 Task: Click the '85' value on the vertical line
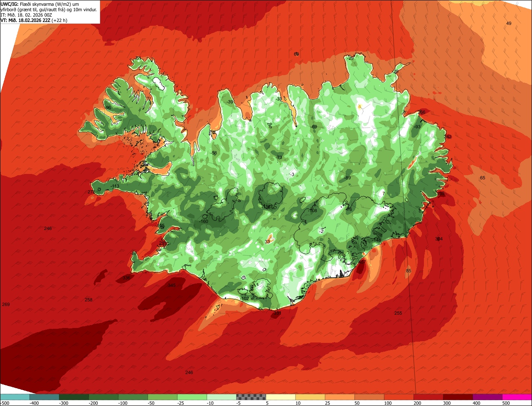(409, 271)
